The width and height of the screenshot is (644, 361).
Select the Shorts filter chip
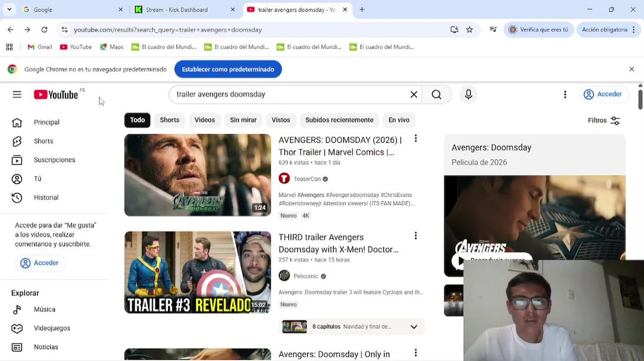[170, 120]
